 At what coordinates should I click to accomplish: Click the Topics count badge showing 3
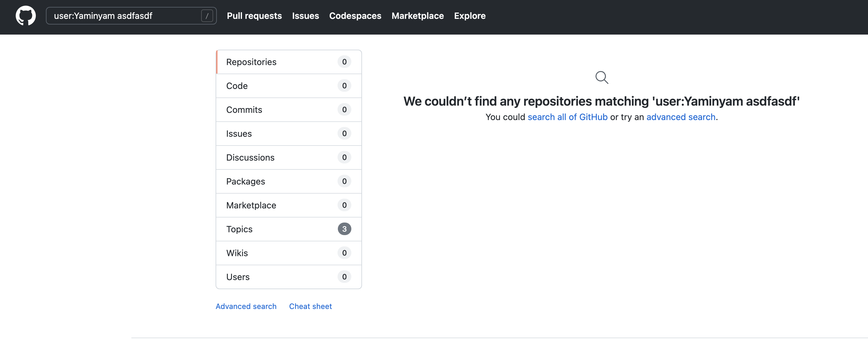coord(344,229)
